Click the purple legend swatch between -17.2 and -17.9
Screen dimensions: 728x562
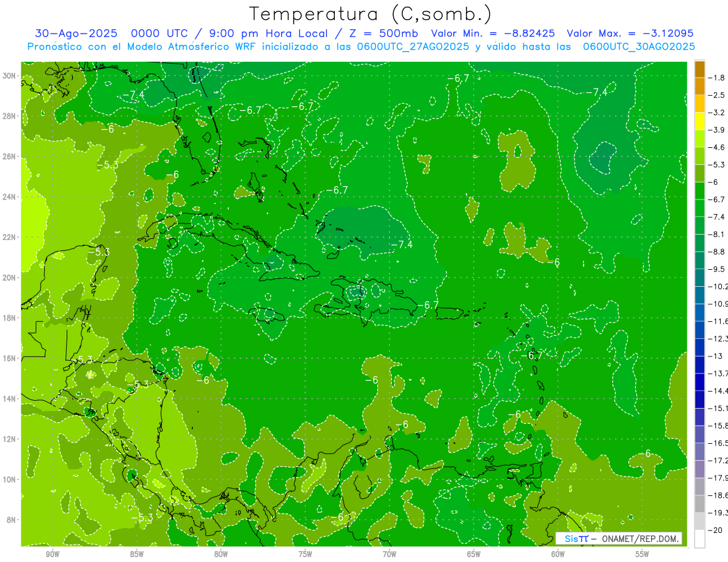(x=699, y=469)
